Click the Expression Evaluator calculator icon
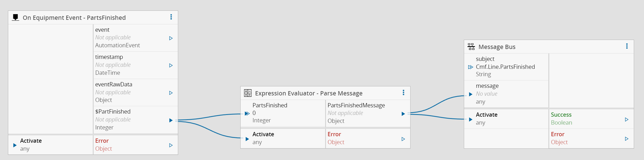This screenshot has height=160, width=644. (x=248, y=93)
